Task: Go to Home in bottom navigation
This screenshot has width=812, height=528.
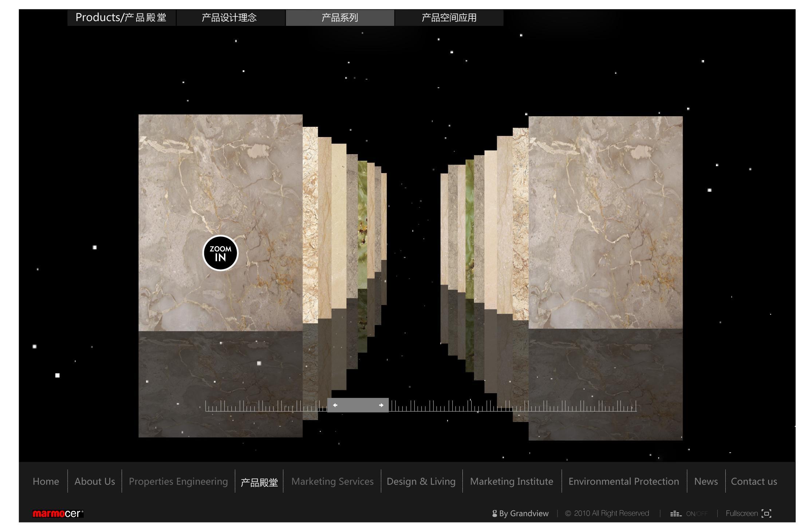Action: (46, 481)
